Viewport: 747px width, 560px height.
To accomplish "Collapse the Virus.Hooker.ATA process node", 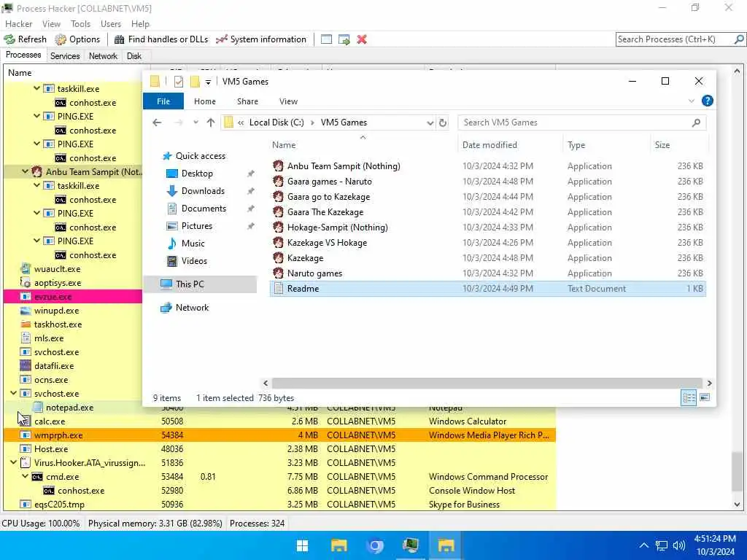I will pos(13,462).
